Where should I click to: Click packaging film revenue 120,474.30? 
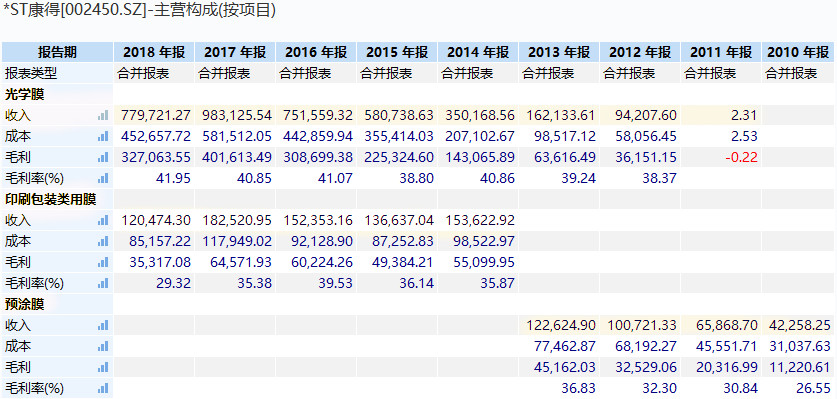point(156,220)
